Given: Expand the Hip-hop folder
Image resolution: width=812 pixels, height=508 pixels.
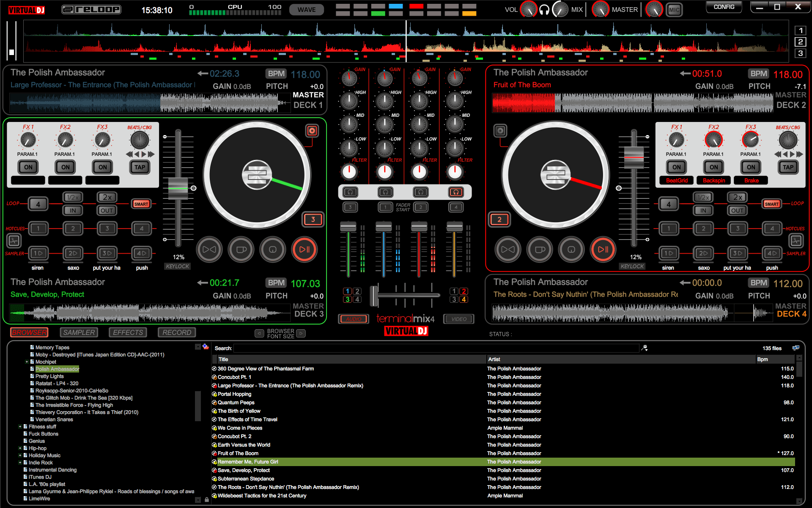Looking at the screenshot, I should coord(21,448).
